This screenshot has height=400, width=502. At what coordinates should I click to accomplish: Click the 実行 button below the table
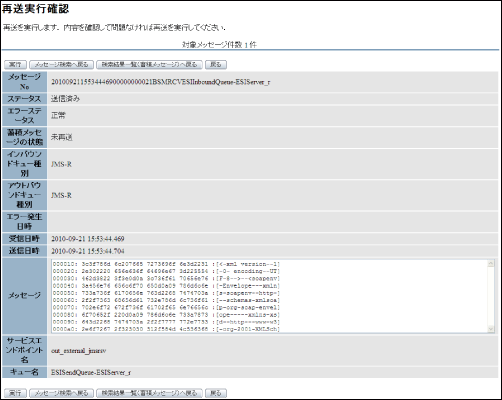[15, 393]
